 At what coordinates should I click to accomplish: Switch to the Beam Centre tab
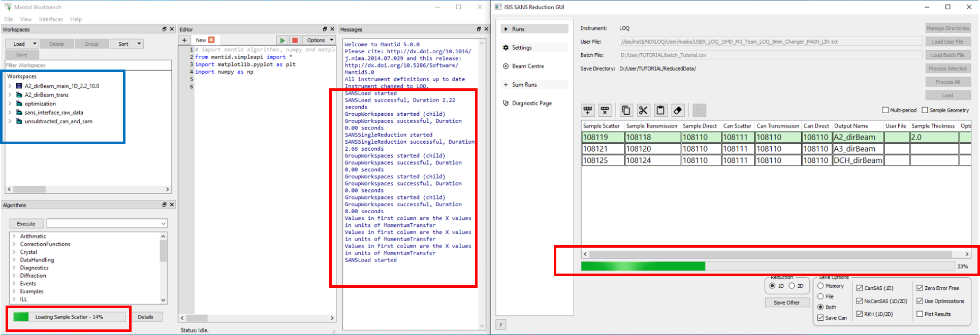coord(527,66)
